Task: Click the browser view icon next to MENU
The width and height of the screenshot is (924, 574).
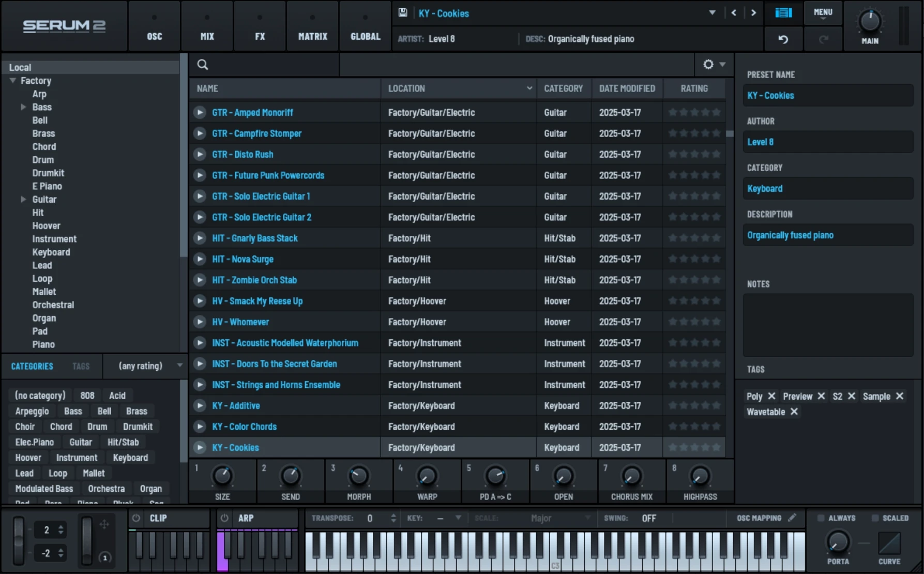Action: [783, 13]
